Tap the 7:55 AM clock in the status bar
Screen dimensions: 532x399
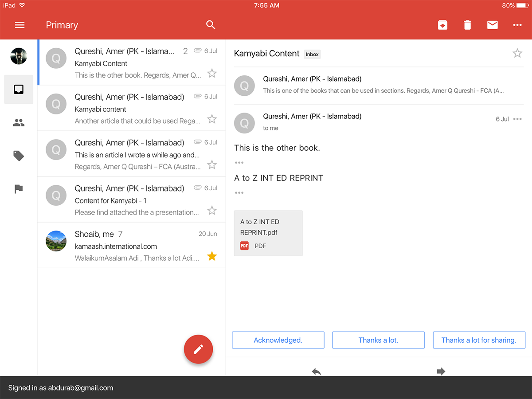266,5
